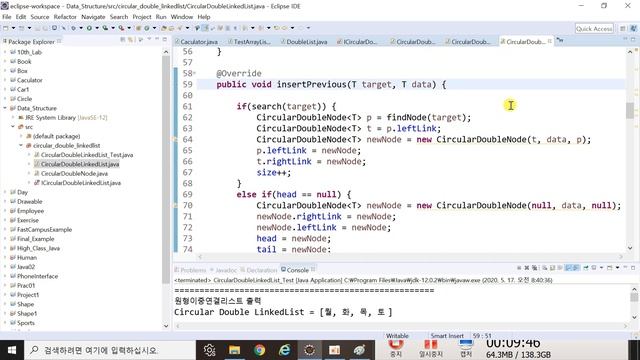
Task: Open File Explorer from taskbar
Action: coord(234,350)
